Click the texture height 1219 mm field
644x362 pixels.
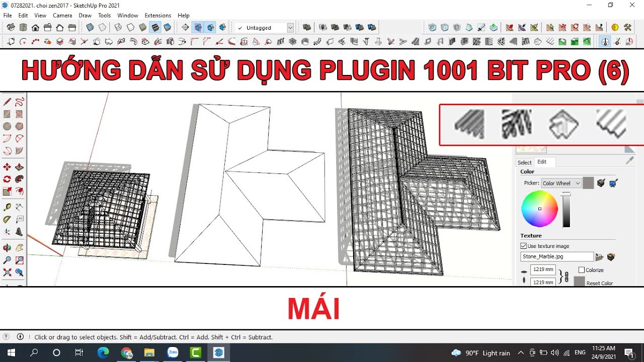[543, 282]
